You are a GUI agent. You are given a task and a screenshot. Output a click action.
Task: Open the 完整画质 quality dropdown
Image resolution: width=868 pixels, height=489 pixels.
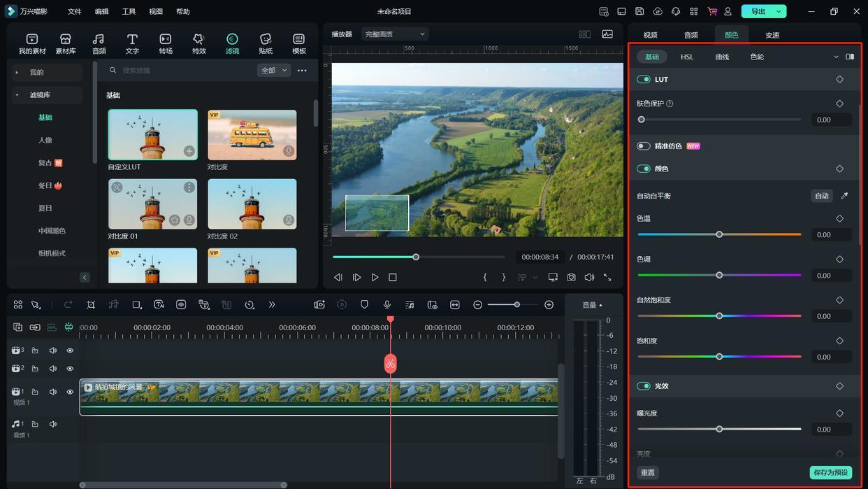click(x=395, y=34)
